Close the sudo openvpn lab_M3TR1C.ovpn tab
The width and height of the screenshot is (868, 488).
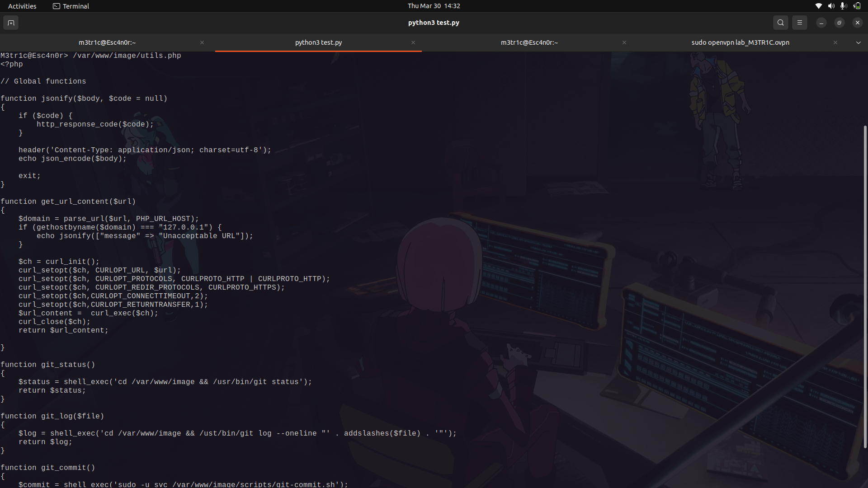(835, 42)
